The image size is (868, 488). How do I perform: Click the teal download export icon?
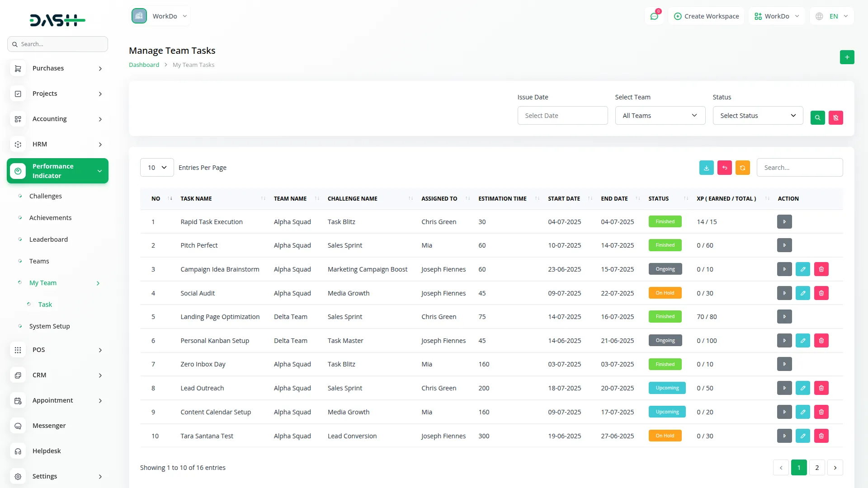tap(706, 168)
